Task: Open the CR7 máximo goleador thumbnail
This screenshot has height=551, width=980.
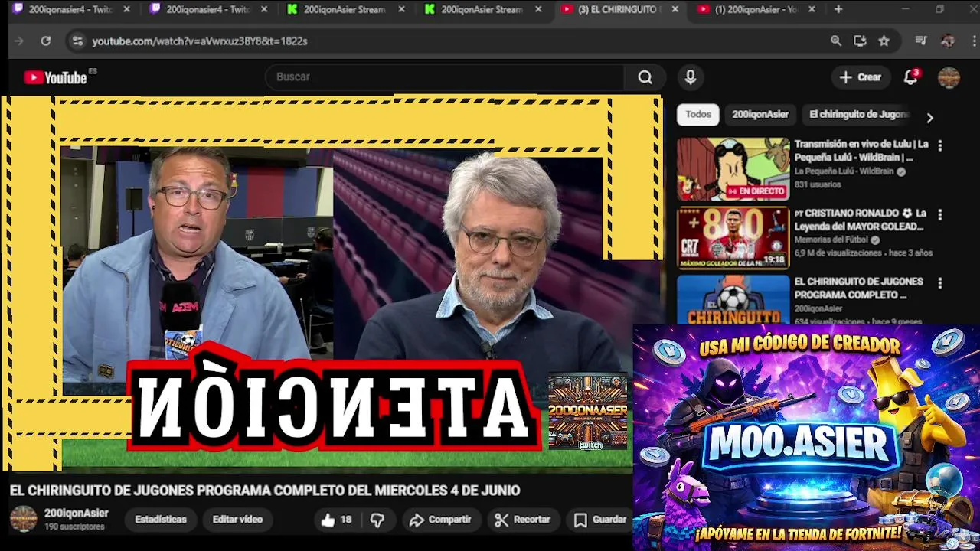Action: pos(733,238)
